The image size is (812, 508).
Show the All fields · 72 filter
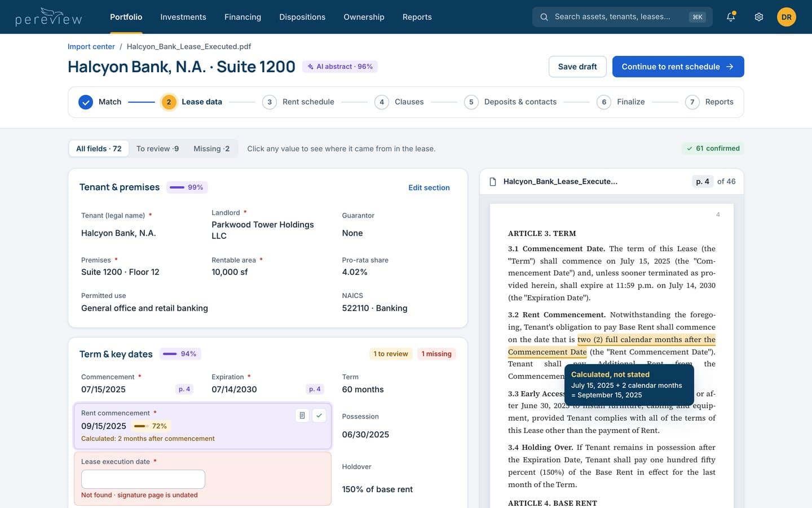pyautogui.click(x=99, y=148)
